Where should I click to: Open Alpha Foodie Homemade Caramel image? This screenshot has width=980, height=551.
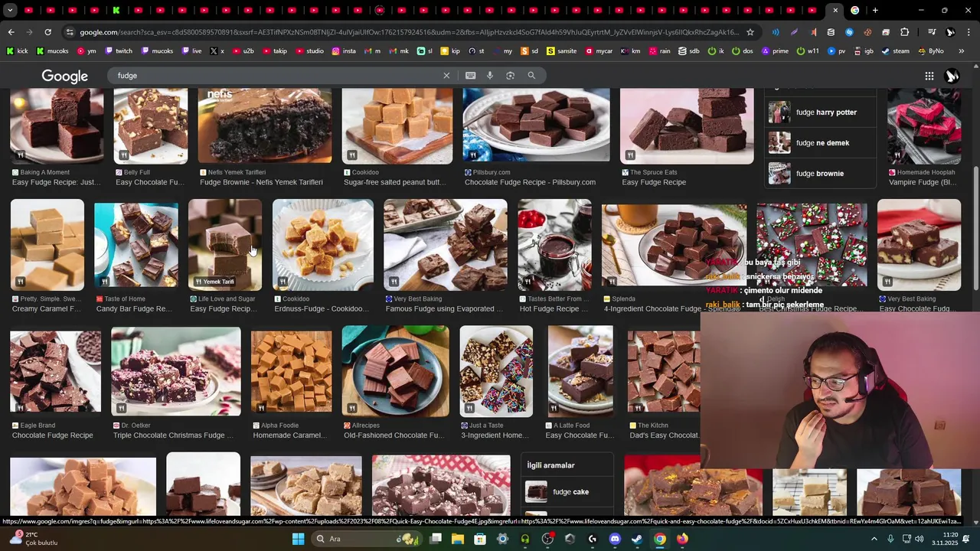(x=291, y=371)
